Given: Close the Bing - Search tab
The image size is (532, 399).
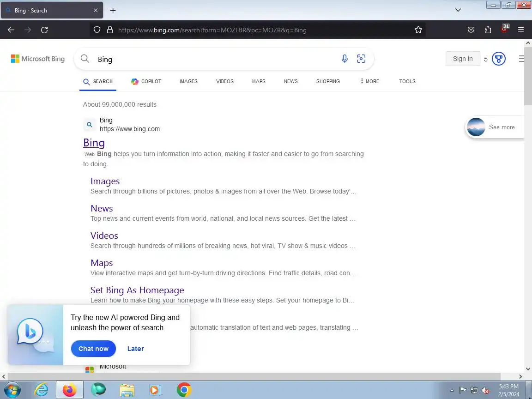Looking at the screenshot, I should [95, 11].
